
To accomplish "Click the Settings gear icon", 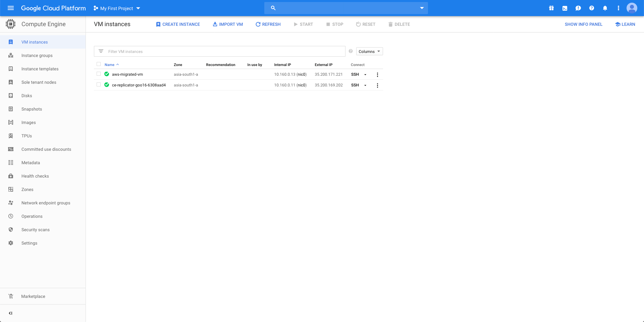I will pos(11,243).
